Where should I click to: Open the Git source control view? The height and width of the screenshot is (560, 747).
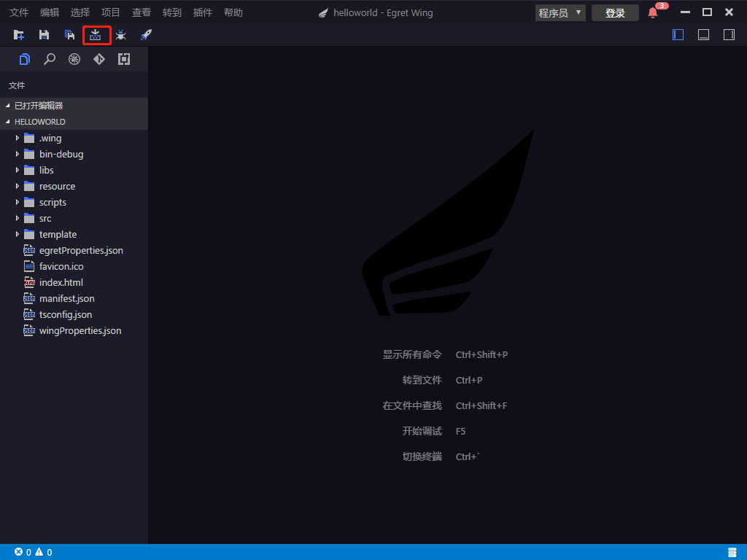[99, 59]
